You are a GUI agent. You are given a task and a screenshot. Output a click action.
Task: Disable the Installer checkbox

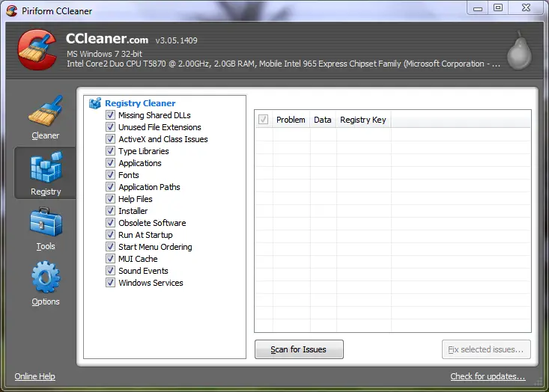(110, 210)
